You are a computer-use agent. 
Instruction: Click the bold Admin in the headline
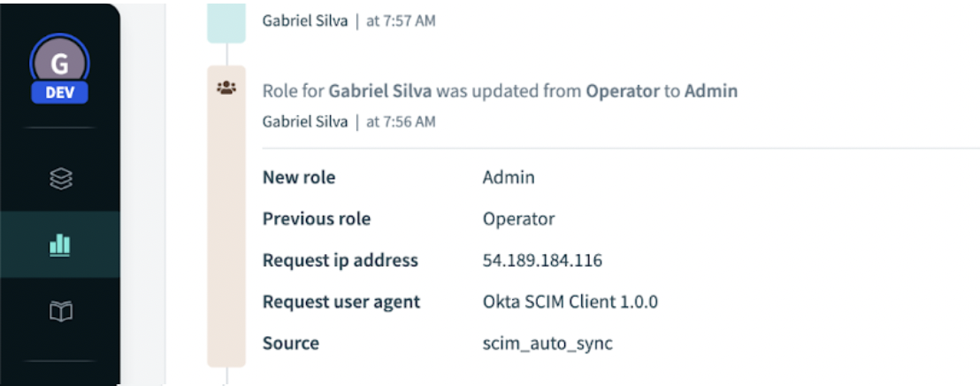coord(710,90)
